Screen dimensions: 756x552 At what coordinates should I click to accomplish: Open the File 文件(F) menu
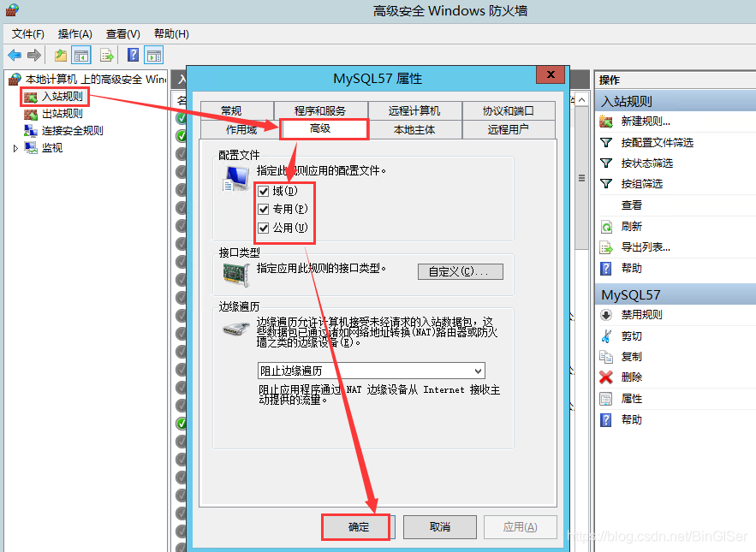pos(28,34)
